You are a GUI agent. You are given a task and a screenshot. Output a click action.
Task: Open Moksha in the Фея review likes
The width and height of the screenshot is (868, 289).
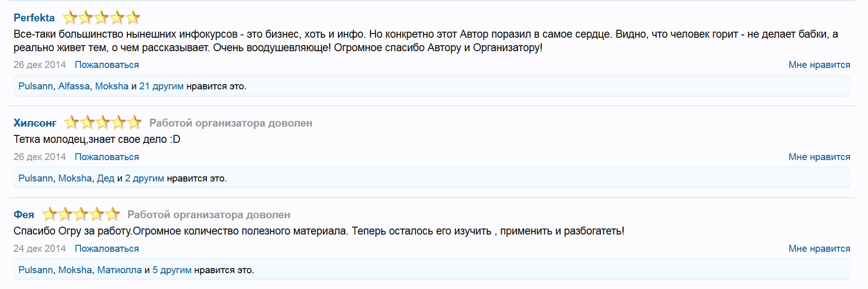tap(75, 270)
